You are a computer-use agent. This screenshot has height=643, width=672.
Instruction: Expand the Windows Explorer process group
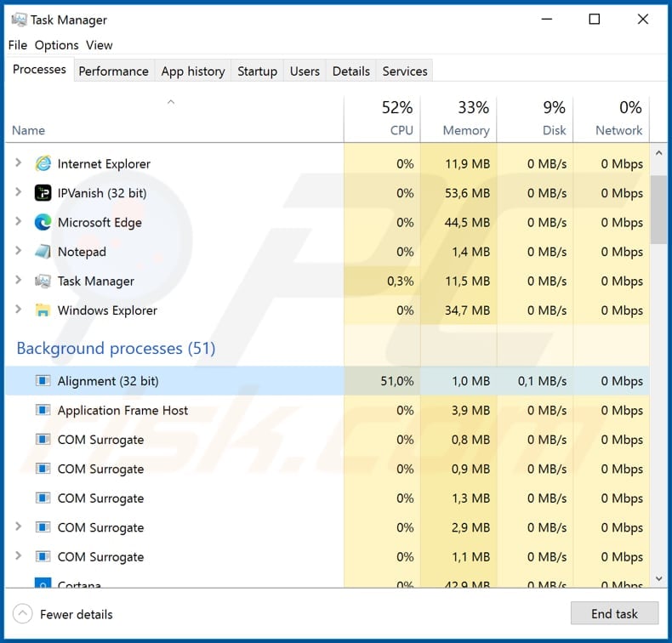(18, 310)
